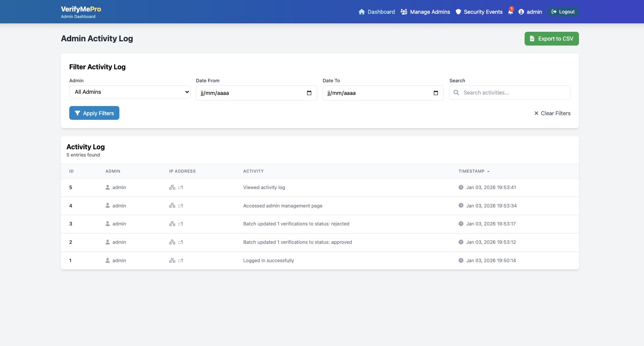Screen dimensions: 644x346
Task: Click the Security Events shield icon
Action: click(x=458, y=12)
